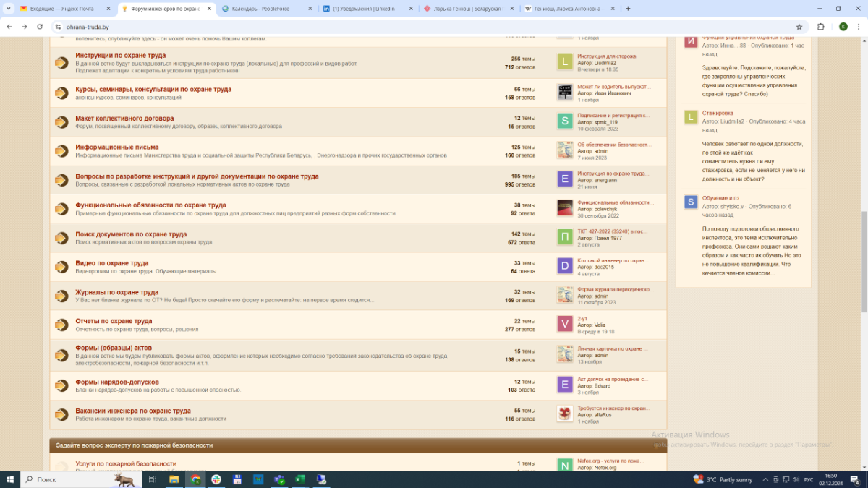Viewport: 868px width, 488px height.
Task: Click the forum icon beside Видео по охране труда
Action: [61, 266]
